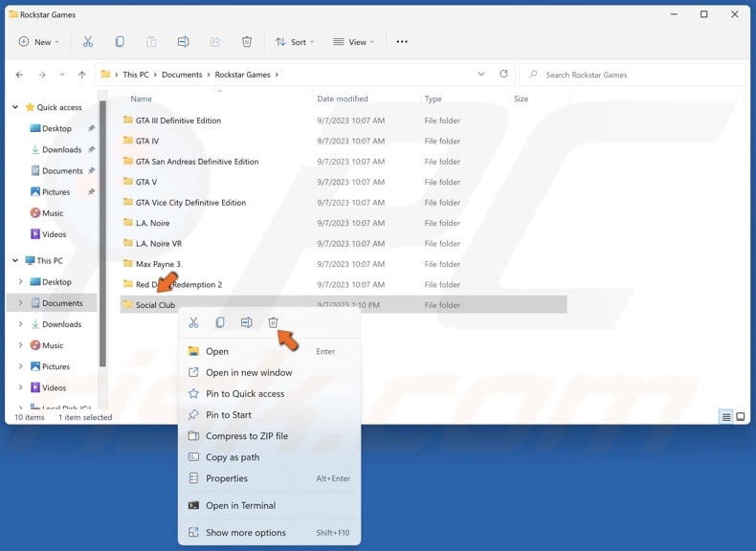Click the Delete trash icon in the toolbar
This screenshot has height=551, width=756.
pos(247,42)
